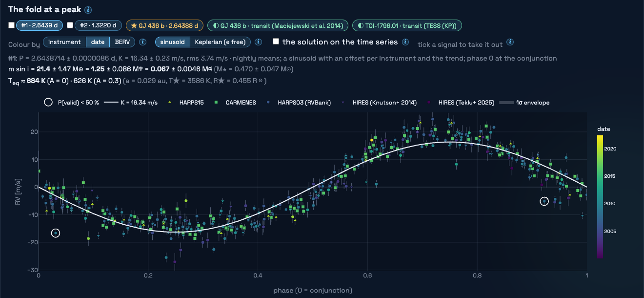Click the date colour scale bar
Viewport: 644px width, 298px height.
coord(600,196)
